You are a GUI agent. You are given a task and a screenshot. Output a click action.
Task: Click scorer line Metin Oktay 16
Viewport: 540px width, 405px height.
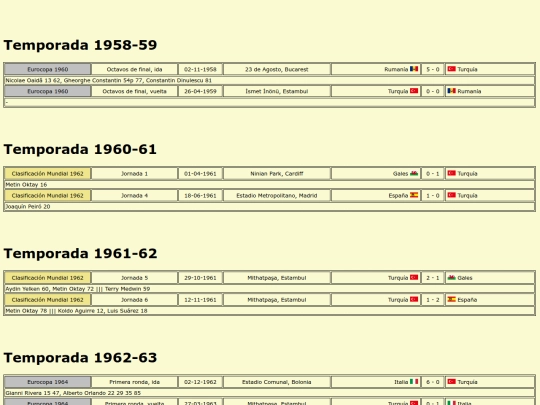coord(269,185)
